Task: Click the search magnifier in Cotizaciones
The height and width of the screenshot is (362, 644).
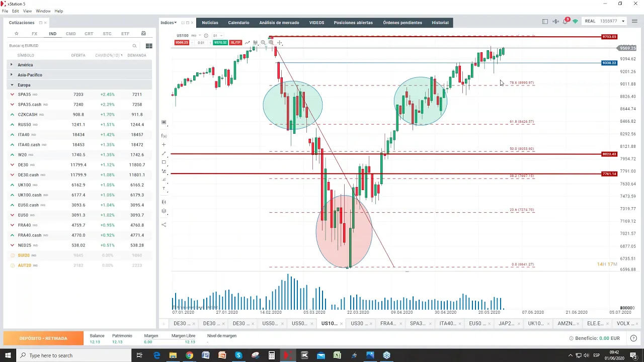Action: [134, 46]
